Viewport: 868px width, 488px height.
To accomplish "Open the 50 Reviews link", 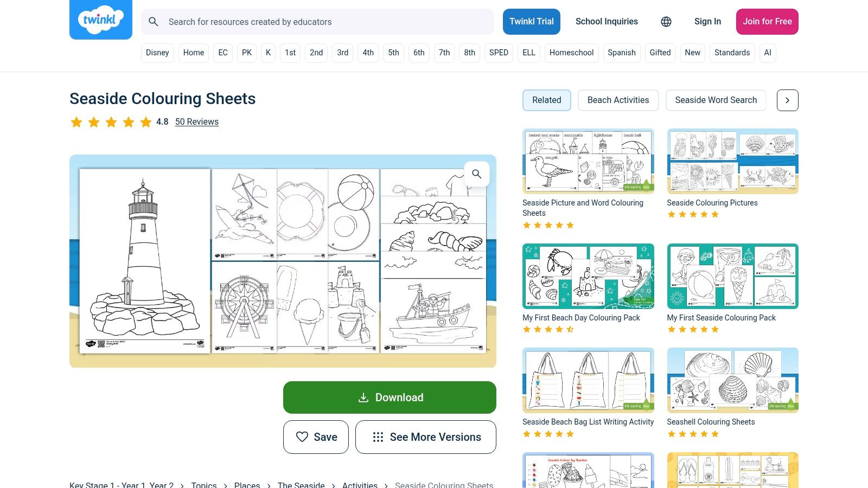I will click(x=196, y=121).
